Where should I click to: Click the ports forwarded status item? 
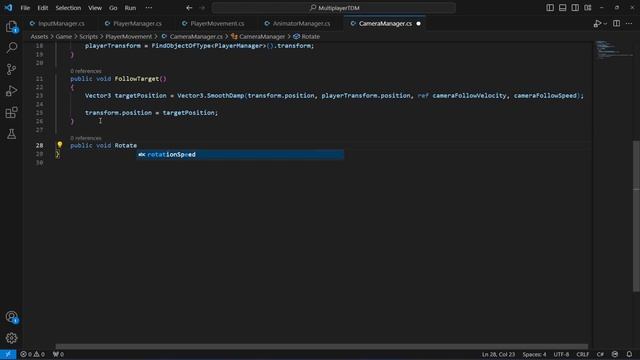pyautogui.click(x=58, y=354)
